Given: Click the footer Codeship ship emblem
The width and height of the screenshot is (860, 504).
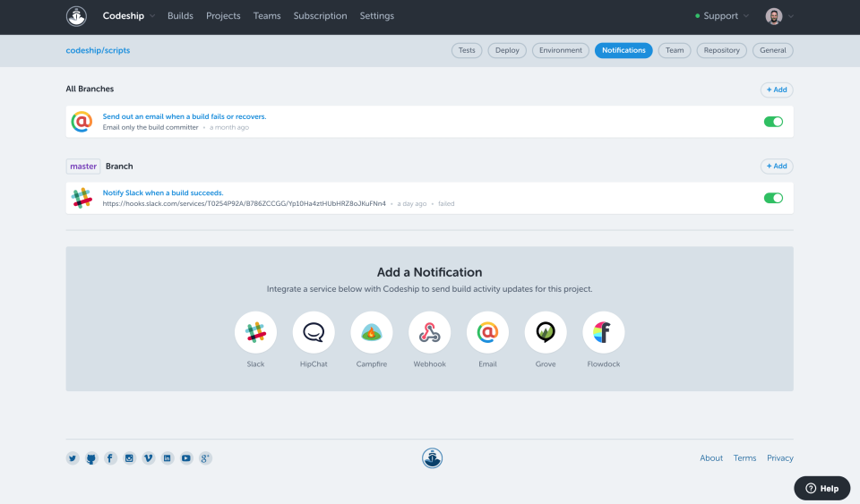Looking at the screenshot, I should 432,458.
